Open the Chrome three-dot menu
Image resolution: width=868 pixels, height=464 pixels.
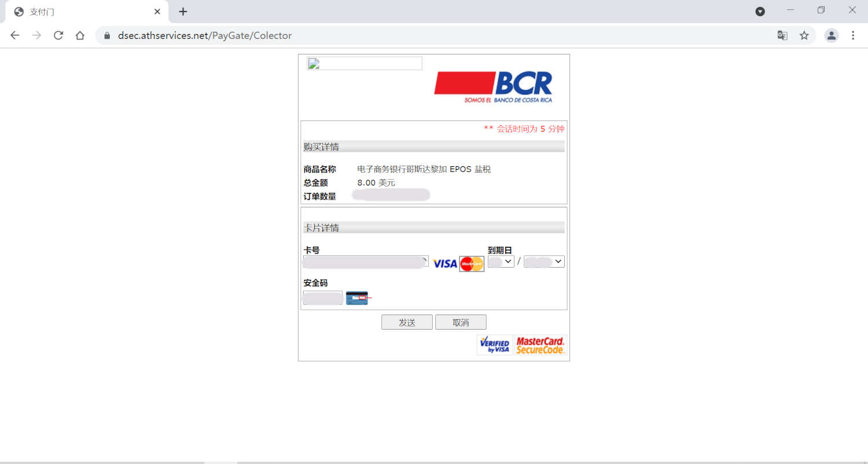pos(853,35)
